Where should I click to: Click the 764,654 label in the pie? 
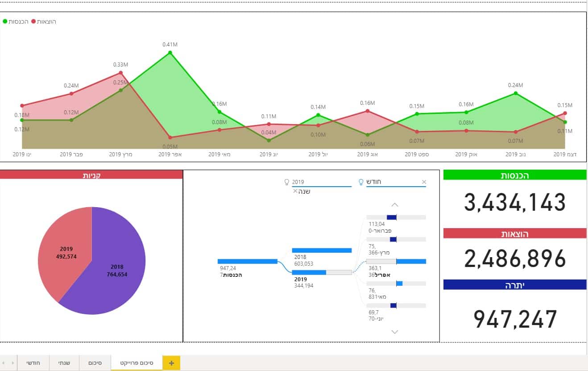(116, 275)
